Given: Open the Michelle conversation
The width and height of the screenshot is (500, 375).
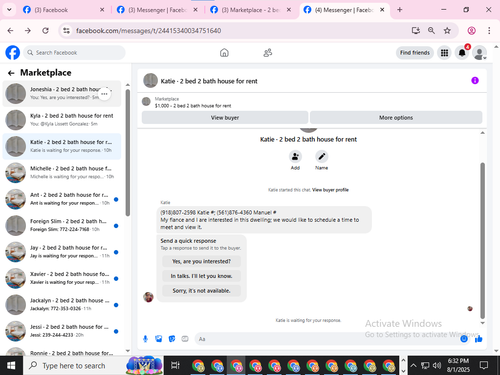Looking at the screenshot, I should 62,173.
